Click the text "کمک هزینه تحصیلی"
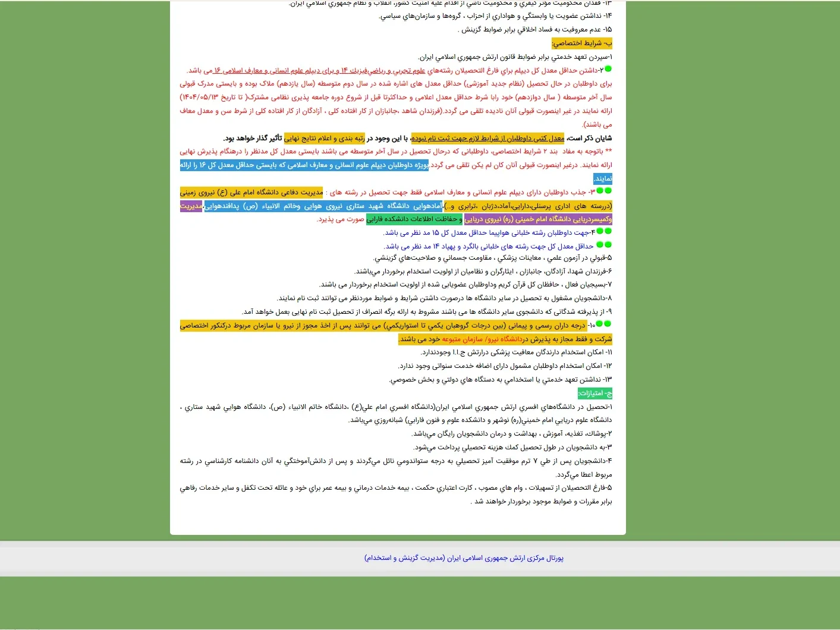The width and height of the screenshot is (840, 630). (490, 448)
